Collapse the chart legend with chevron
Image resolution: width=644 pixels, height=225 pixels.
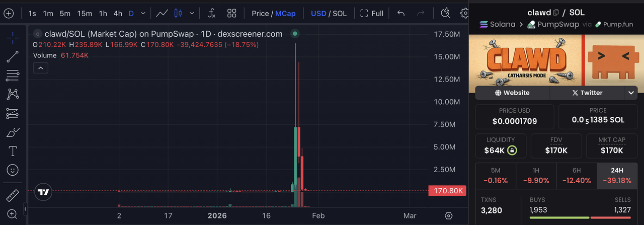point(40,67)
